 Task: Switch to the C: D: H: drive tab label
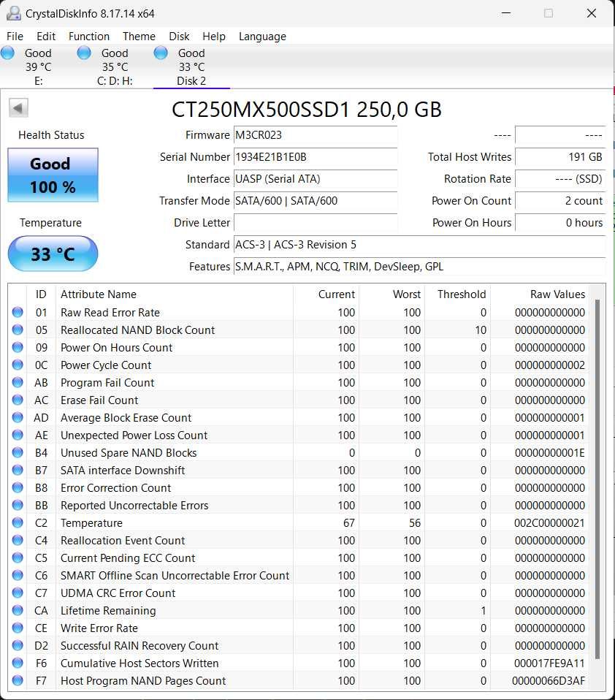pyautogui.click(x=115, y=81)
